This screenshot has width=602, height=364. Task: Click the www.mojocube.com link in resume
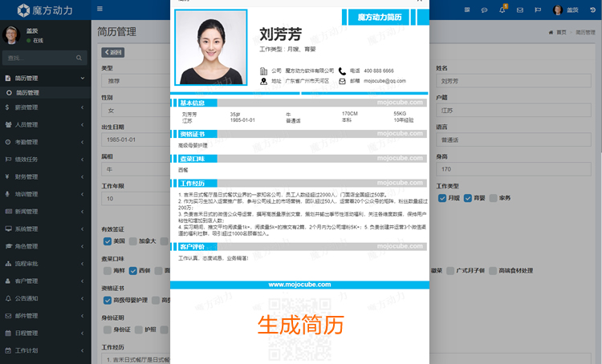point(299,285)
